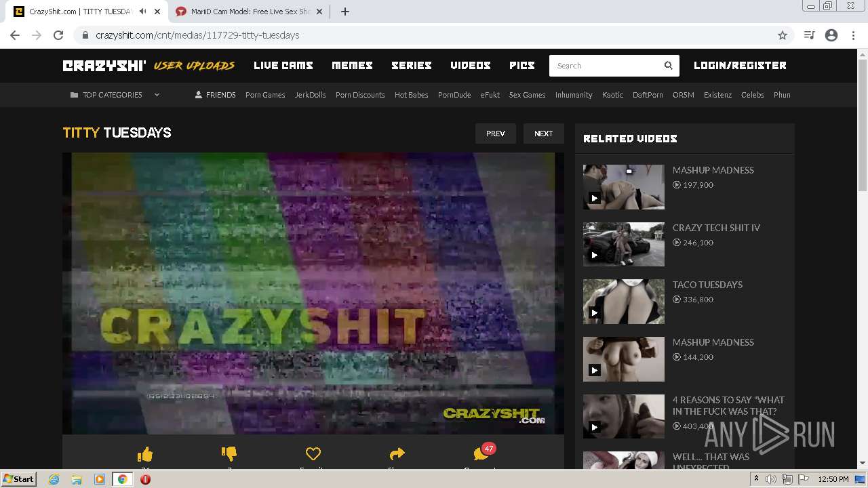Open the JerkDolls link
Image resolution: width=868 pixels, height=488 pixels.
pos(310,95)
